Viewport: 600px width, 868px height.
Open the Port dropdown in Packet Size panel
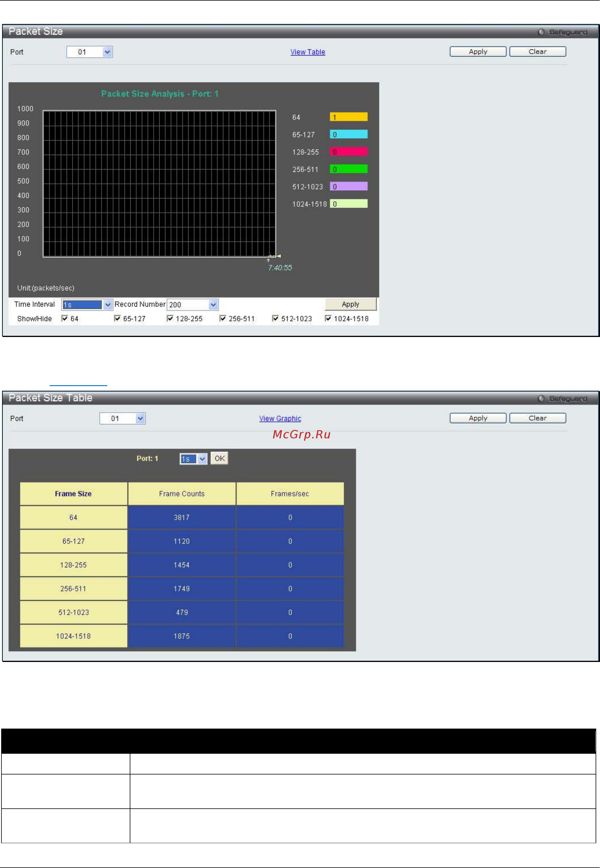(89, 52)
